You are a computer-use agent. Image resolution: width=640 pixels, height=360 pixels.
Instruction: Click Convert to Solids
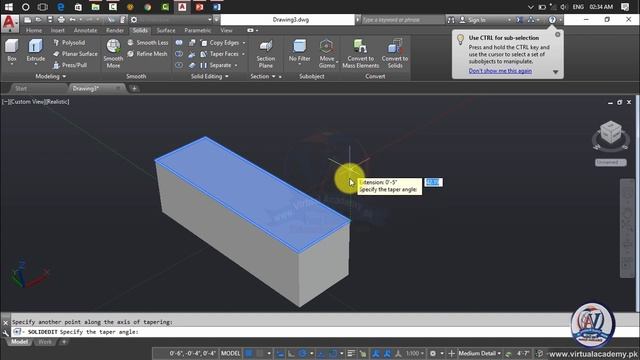click(x=395, y=53)
